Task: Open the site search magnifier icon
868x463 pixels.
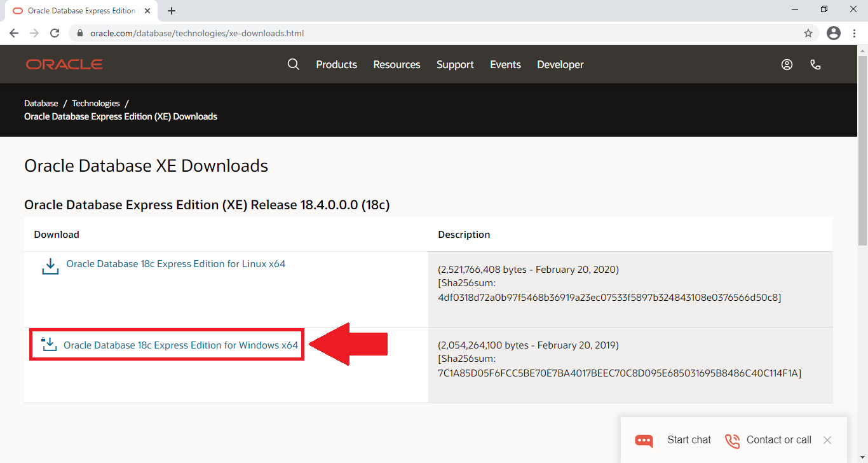Action: coord(293,64)
